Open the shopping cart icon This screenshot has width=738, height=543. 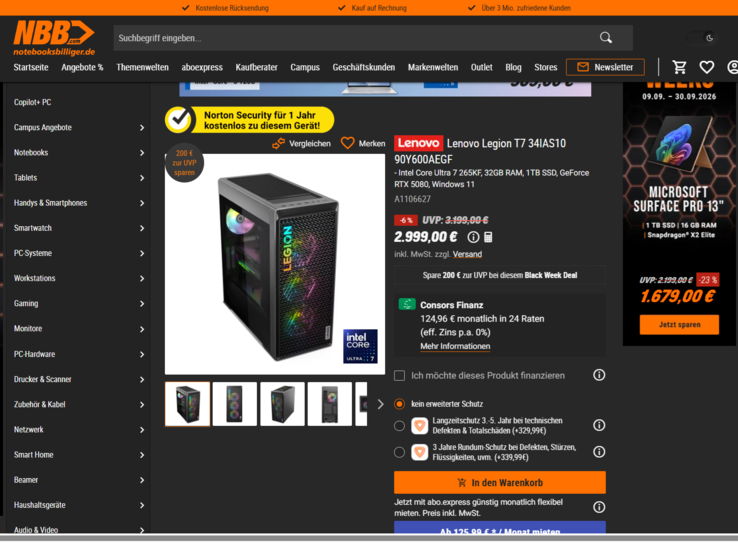679,67
